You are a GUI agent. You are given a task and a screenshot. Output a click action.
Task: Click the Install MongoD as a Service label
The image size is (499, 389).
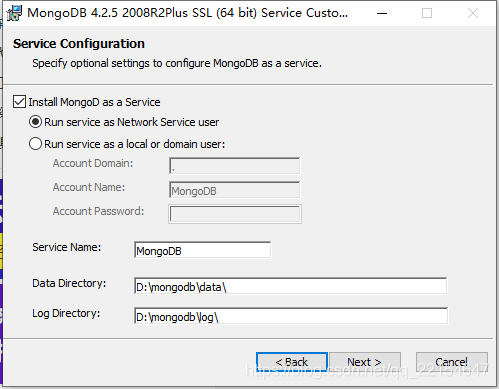[x=94, y=102]
